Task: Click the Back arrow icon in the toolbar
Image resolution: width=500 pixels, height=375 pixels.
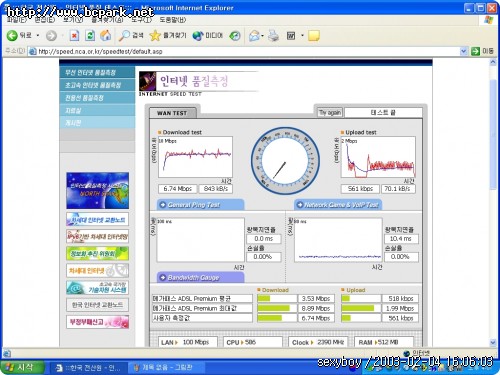Action: 12,35
